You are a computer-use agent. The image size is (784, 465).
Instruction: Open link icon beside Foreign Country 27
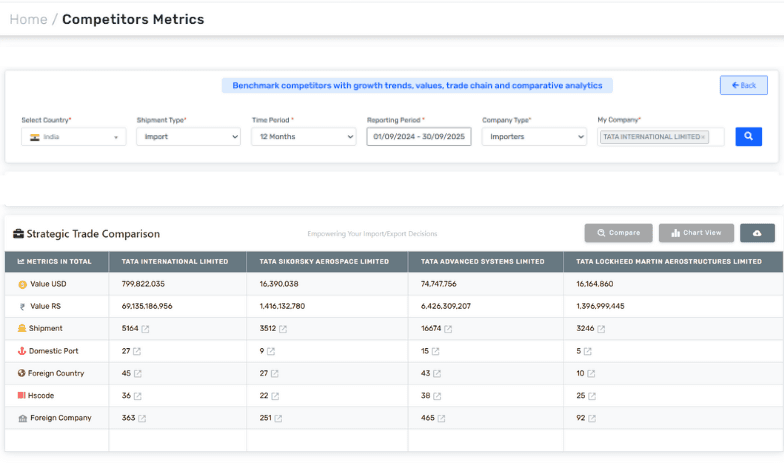[274, 374]
